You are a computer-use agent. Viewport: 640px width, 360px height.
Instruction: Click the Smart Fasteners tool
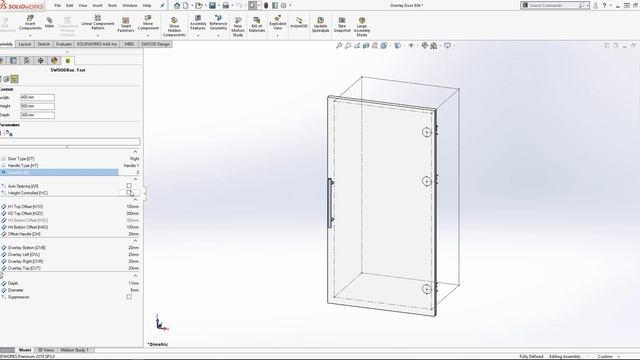point(126,24)
